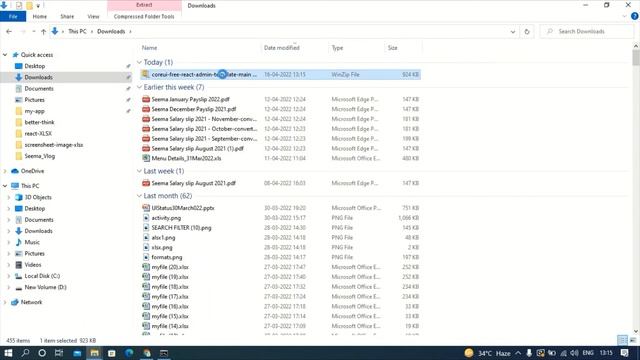Collapse the Earlier this week group
This screenshot has height=360, width=640.
click(139, 87)
